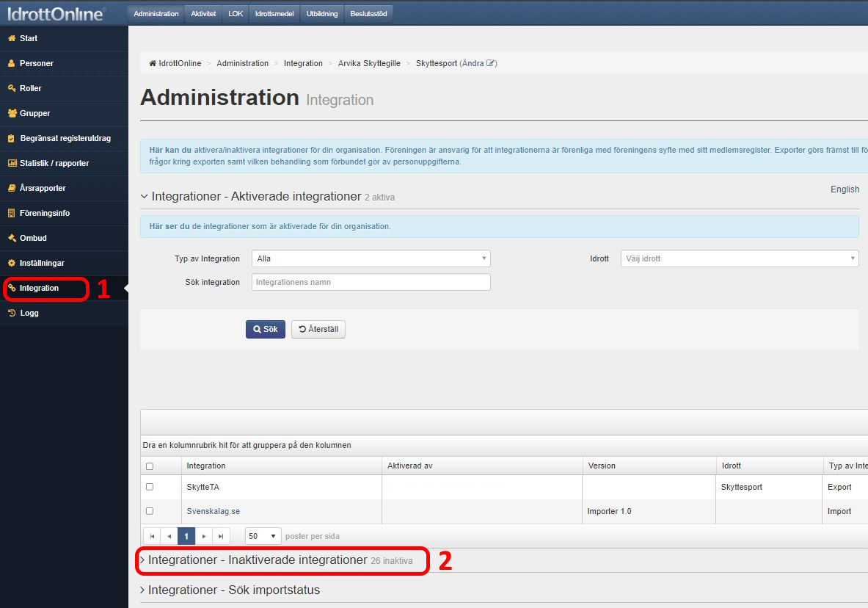
Task: Sort by the Integration column header
Action: click(282, 466)
